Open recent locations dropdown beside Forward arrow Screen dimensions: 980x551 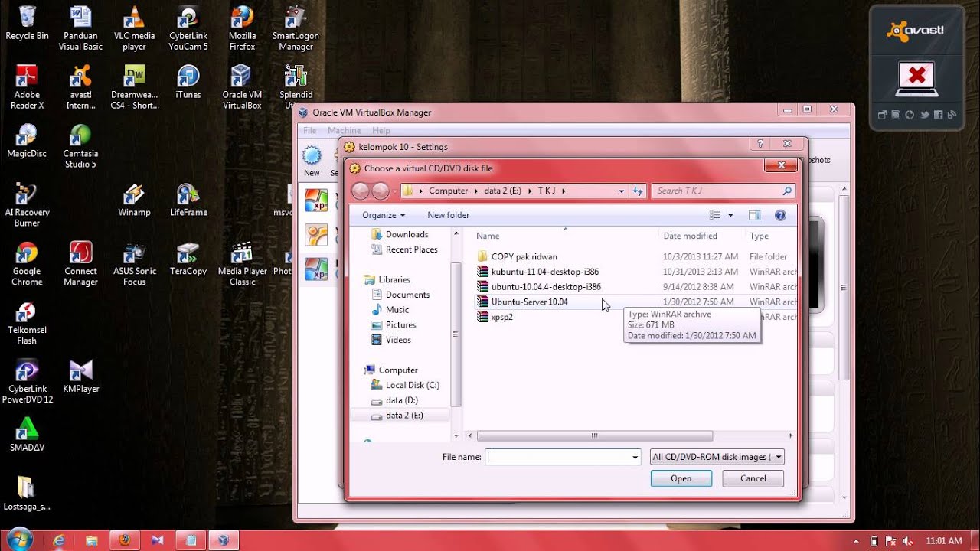(394, 191)
